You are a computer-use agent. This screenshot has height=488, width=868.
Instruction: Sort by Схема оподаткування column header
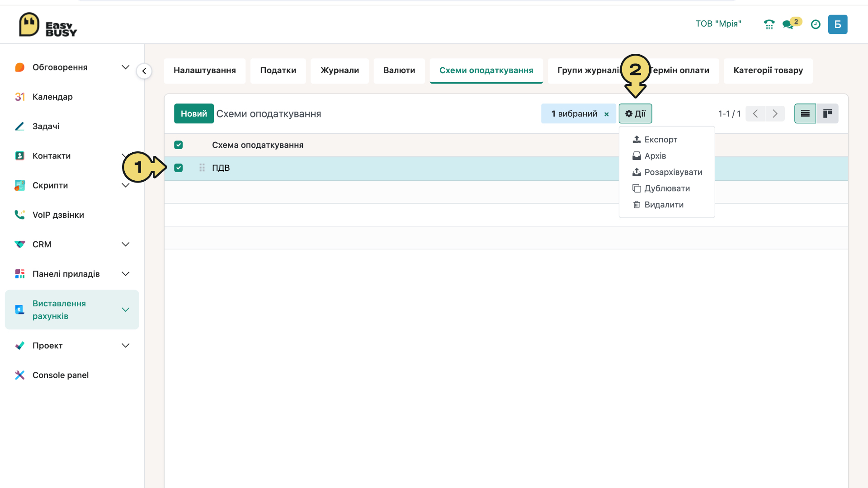coord(258,145)
